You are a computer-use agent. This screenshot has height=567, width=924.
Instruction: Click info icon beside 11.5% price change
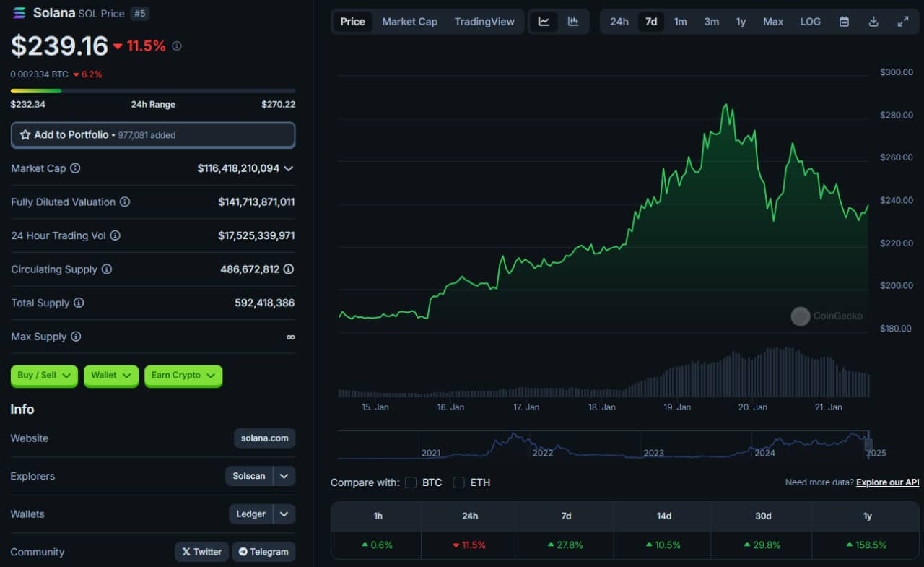click(x=177, y=46)
